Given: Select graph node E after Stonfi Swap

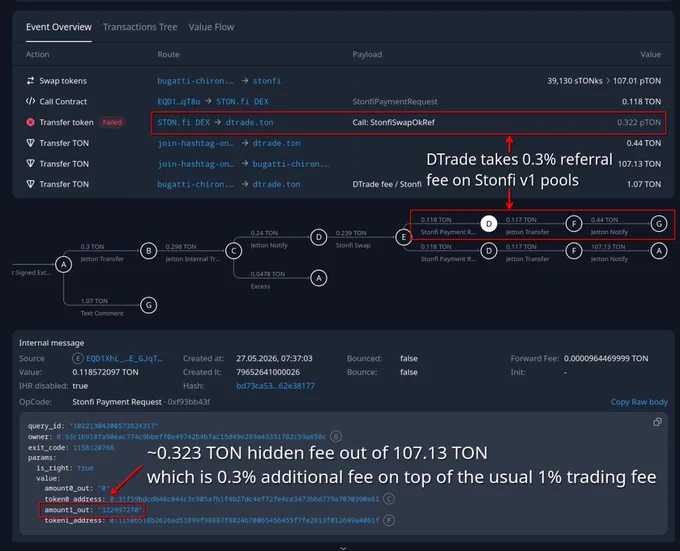Looking at the screenshot, I should (x=404, y=237).
